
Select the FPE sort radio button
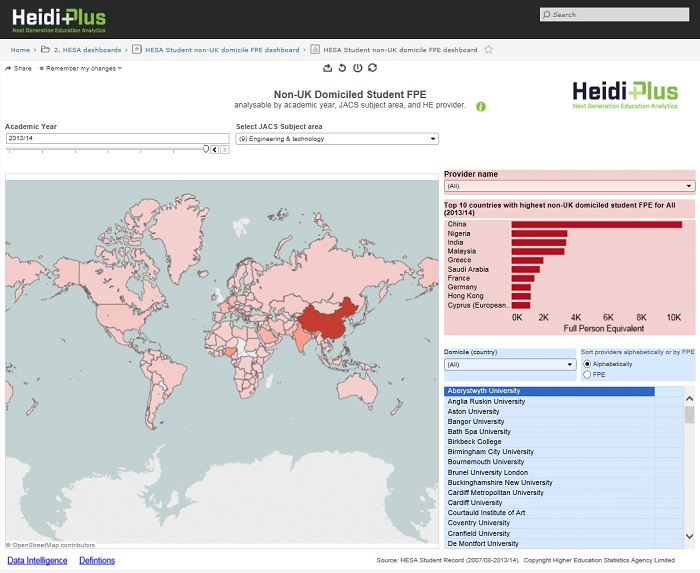click(x=587, y=375)
